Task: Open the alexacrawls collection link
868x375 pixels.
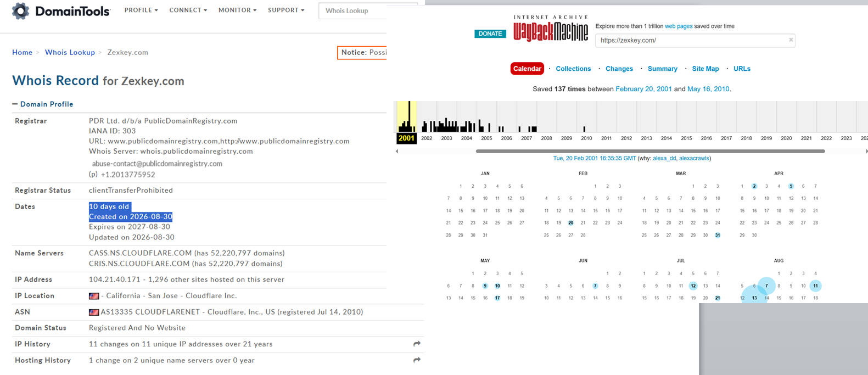Action: coord(694,158)
